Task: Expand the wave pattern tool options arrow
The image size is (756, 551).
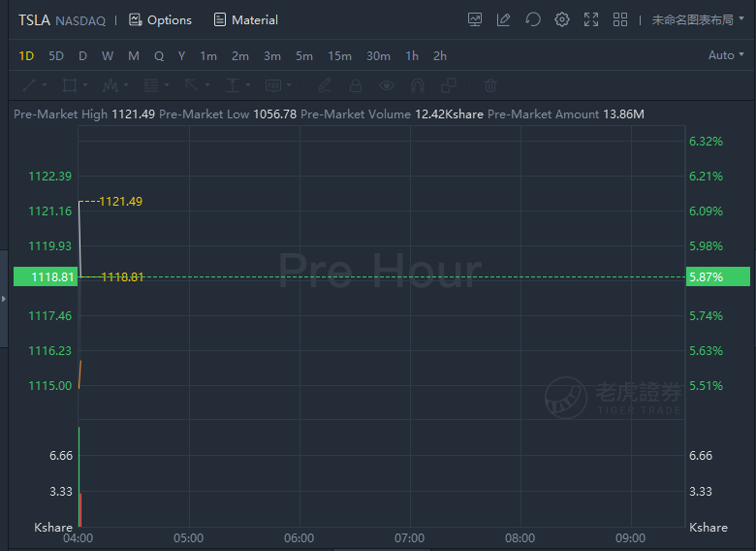Action: (126, 85)
